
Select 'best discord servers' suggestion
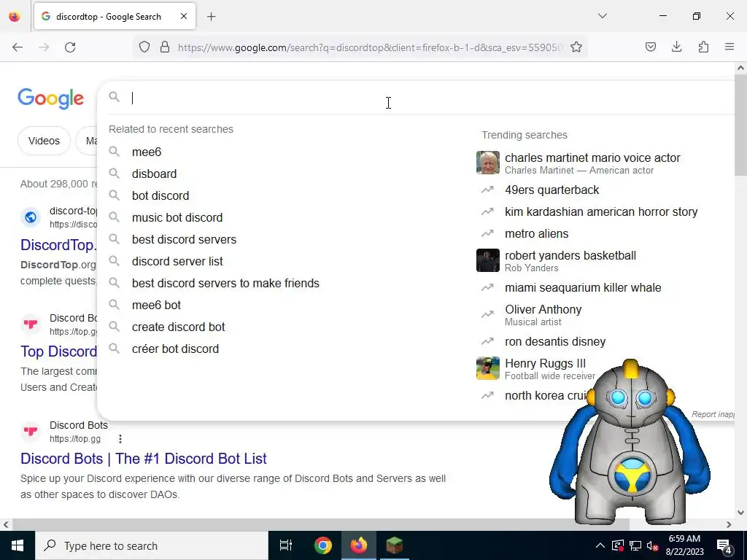coord(184,239)
